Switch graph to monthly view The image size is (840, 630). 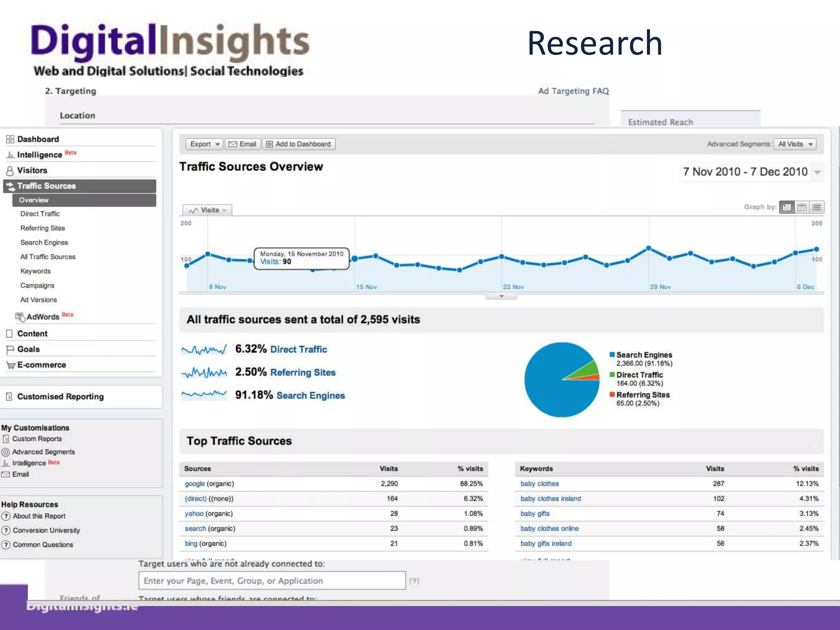817,208
